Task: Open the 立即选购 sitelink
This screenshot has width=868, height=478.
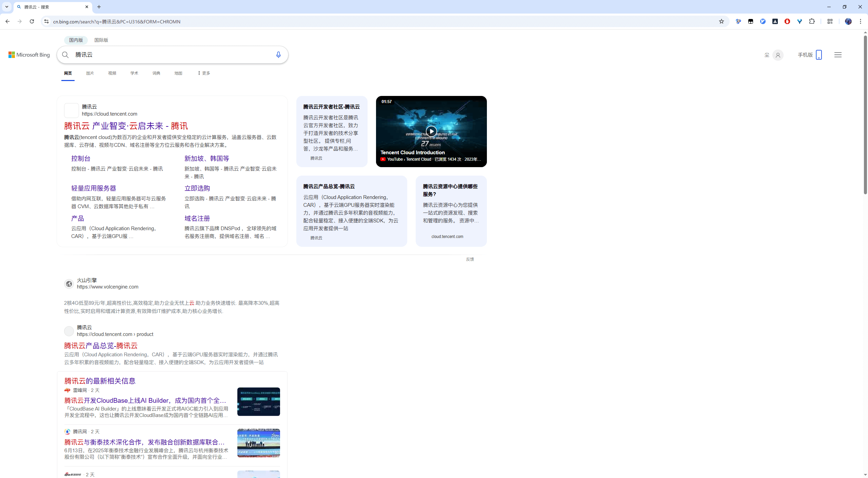Action: pos(197,188)
